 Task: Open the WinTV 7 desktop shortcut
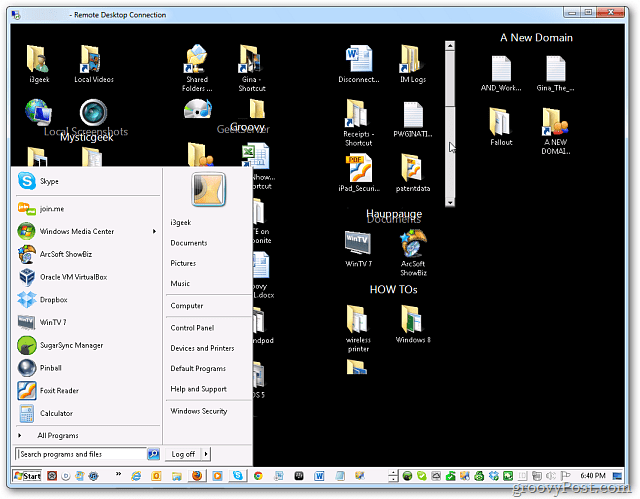click(x=358, y=247)
